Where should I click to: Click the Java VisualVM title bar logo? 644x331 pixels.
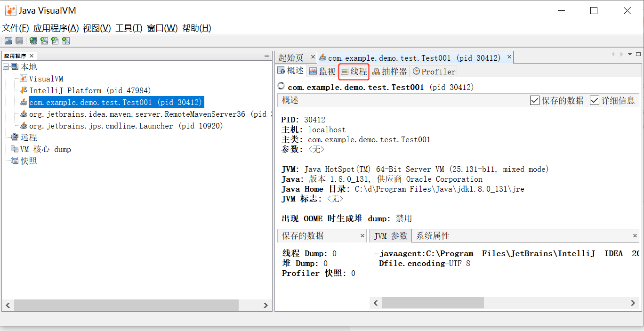point(10,10)
